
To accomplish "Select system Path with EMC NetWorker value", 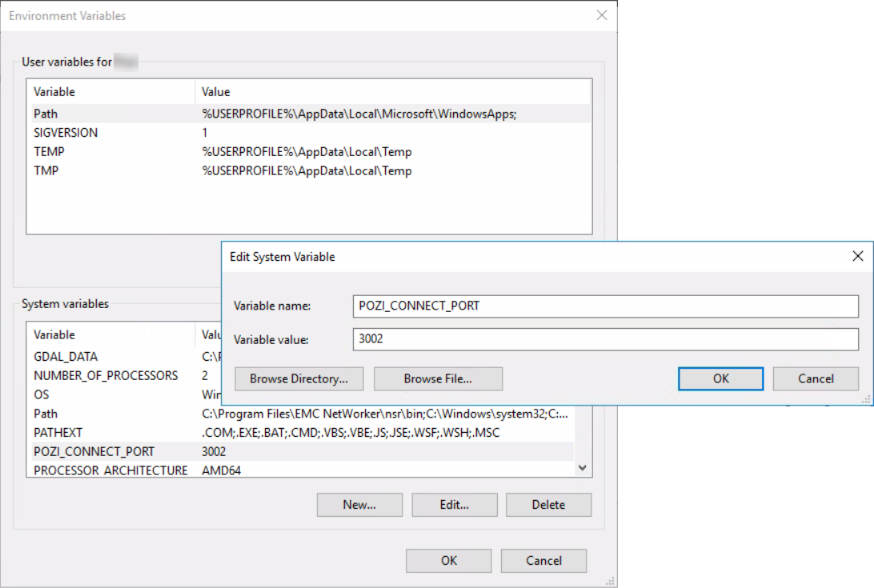I will tap(301, 414).
